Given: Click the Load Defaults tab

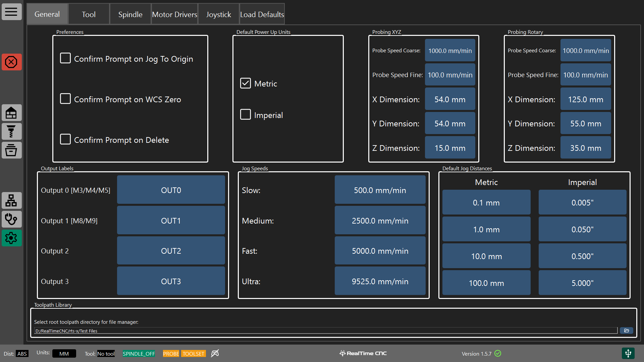Looking at the screenshot, I should point(262,14).
